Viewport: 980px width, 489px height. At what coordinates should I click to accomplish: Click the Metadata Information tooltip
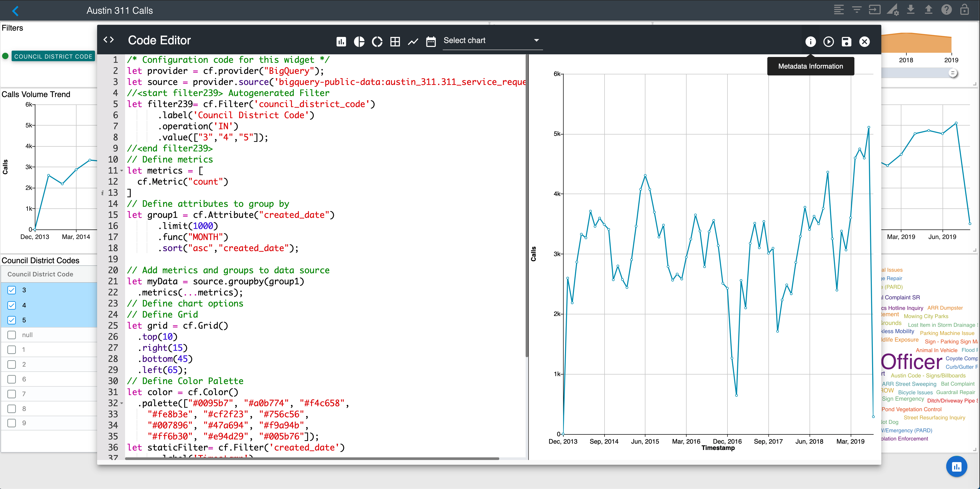coord(810,66)
